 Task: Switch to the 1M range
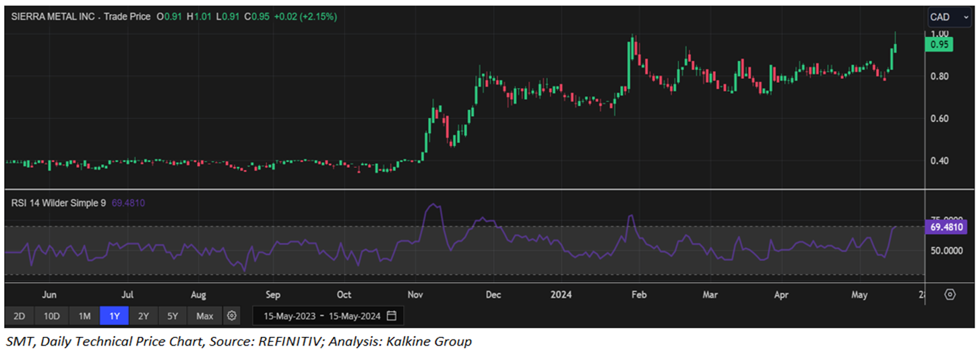[x=84, y=316]
